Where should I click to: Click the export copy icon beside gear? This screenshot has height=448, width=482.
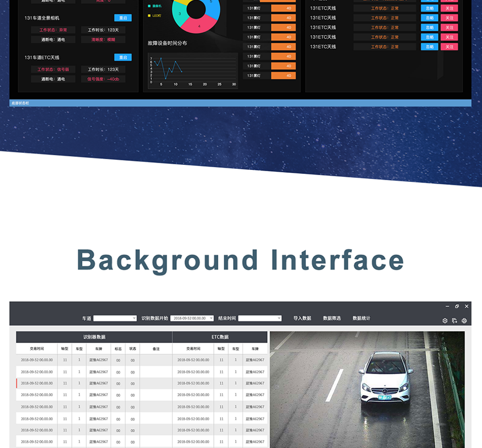click(455, 321)
